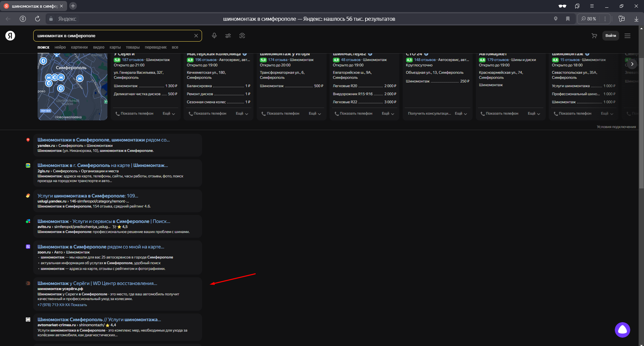The height and width of the screenshot is (346, 644).
Task: Open collections icon beside downloads
Action: point(622,19)
